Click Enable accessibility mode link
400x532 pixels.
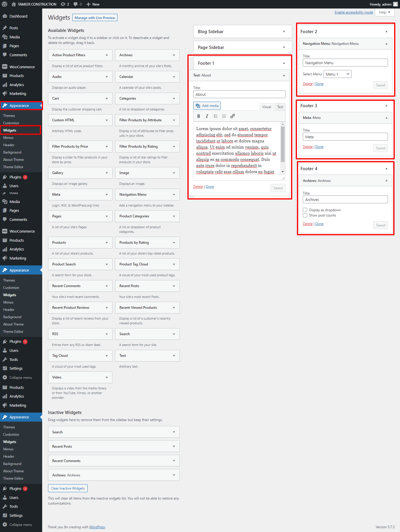point(354,12)
